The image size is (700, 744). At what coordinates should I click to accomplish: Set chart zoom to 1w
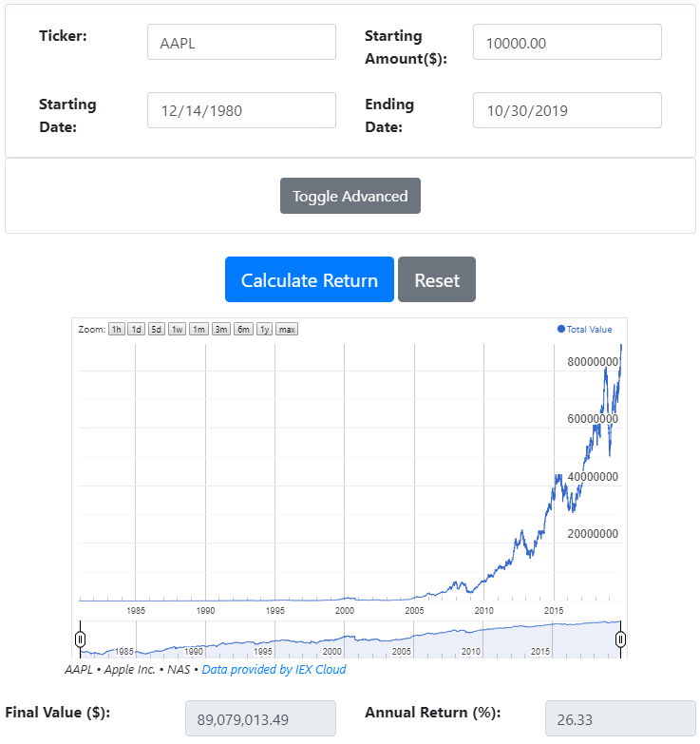(x=178, y=330)
